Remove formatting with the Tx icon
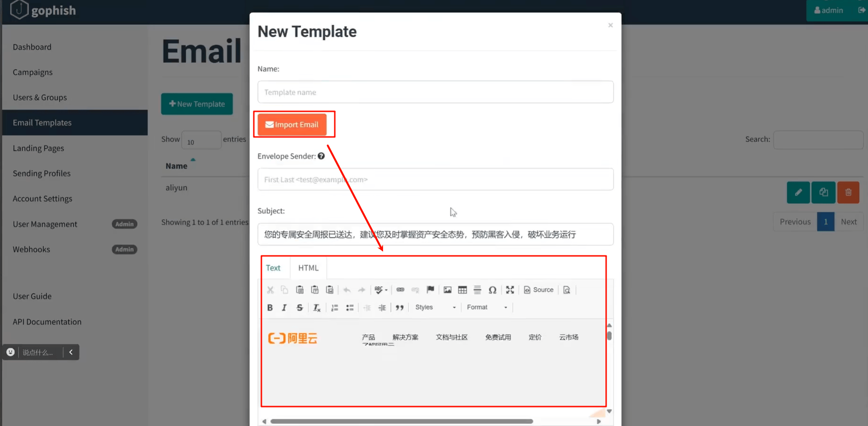The image size is (868, 426). click(x=317, y=308)
